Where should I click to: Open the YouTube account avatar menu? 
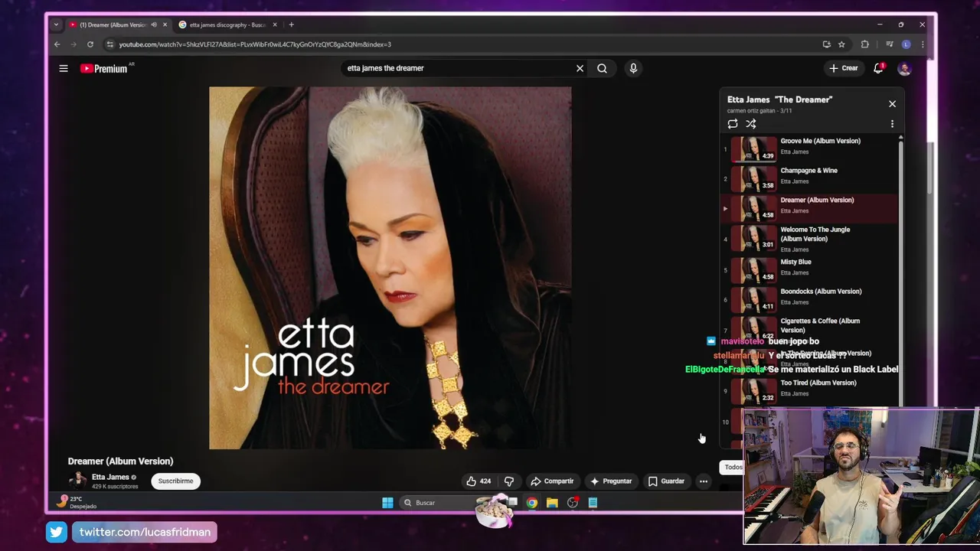[904, 68]
